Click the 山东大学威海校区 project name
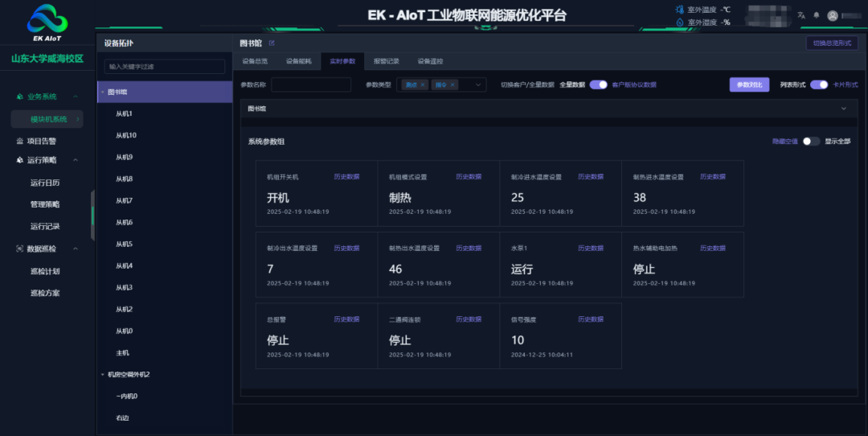The image size is (868, 436). pyautogui.click(x=47, y=58)
